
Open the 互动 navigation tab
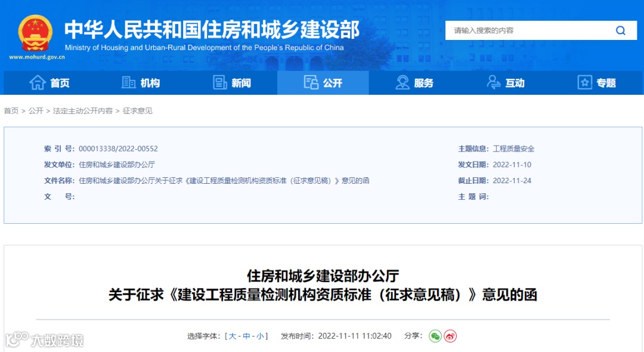coord(505,82)
